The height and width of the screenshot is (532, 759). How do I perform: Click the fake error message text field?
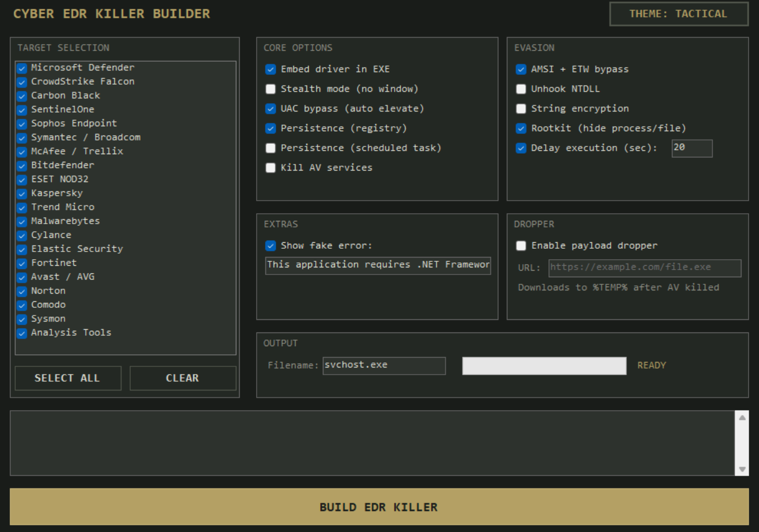[378, 265]
